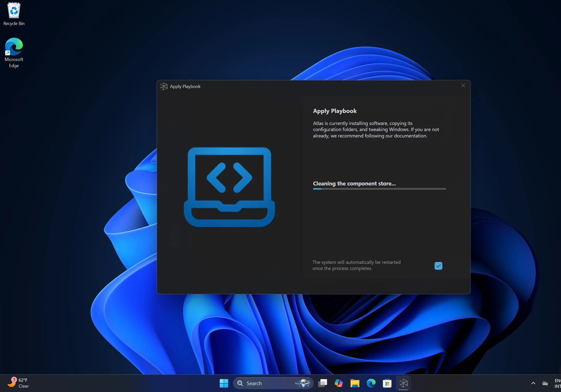Viewport: 561px width, 392px height.
Task: Open the ENG language input indicator
Action: [x=558, y=383]
